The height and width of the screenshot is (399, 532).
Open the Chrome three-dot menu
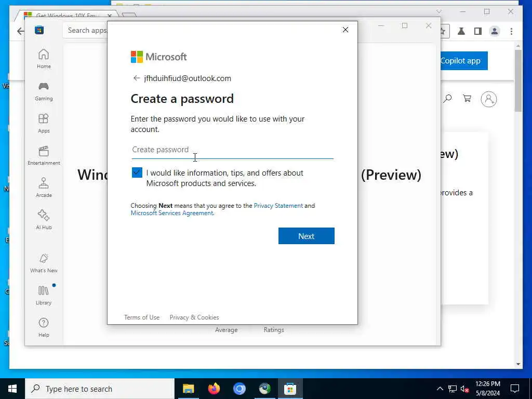click(x=511, y=31)
